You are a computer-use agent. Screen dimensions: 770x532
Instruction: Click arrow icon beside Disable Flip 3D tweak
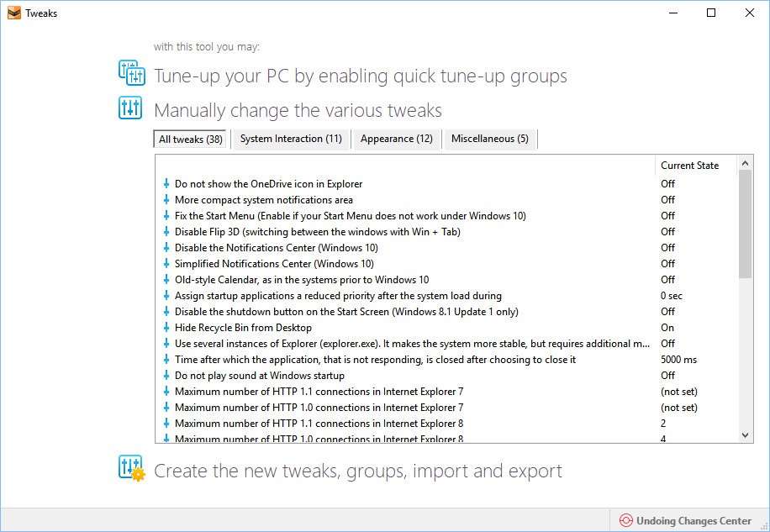(x=166, y=232)
